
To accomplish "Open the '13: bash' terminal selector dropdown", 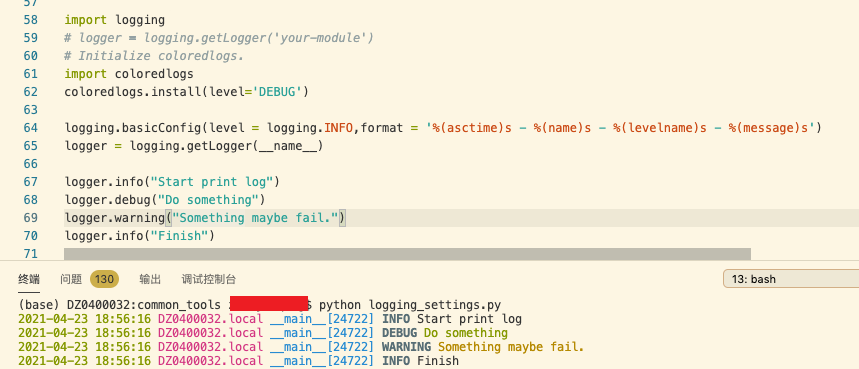I will [x=791, y=279].
